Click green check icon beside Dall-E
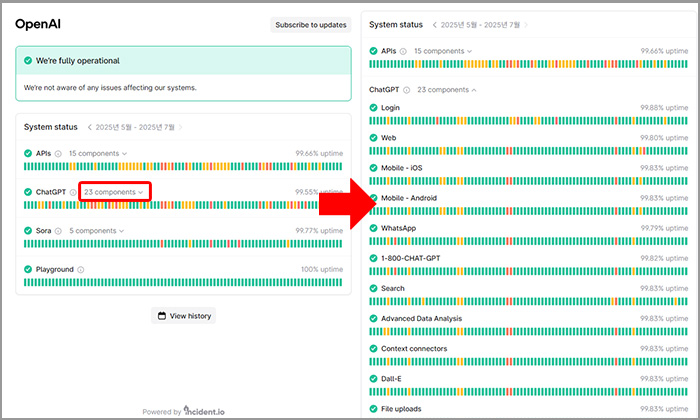700x420 pixels. click(373, 378)
